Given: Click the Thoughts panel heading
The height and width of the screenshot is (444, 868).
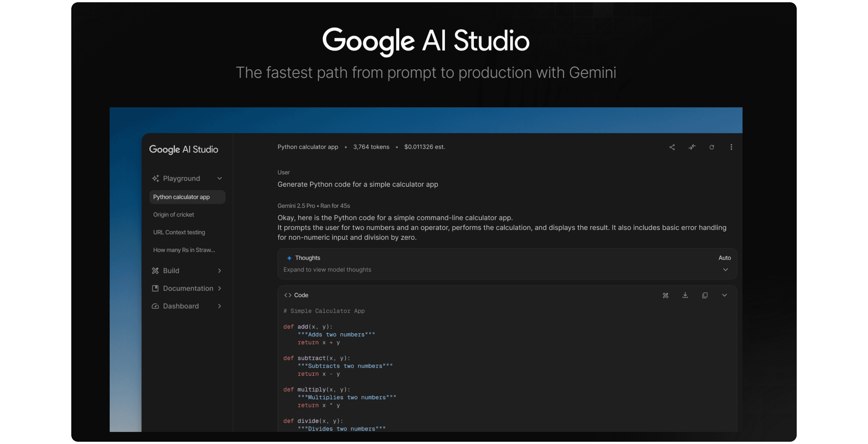Looking at the screenshot, I should click(308, 258).
